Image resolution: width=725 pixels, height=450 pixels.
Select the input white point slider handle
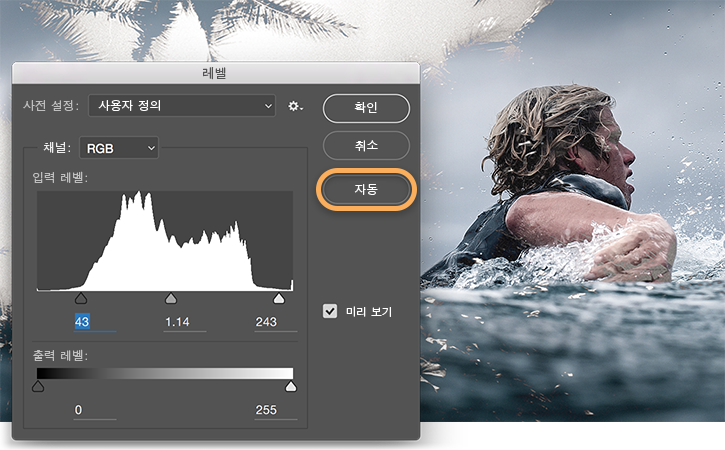(x=279, y=298)
